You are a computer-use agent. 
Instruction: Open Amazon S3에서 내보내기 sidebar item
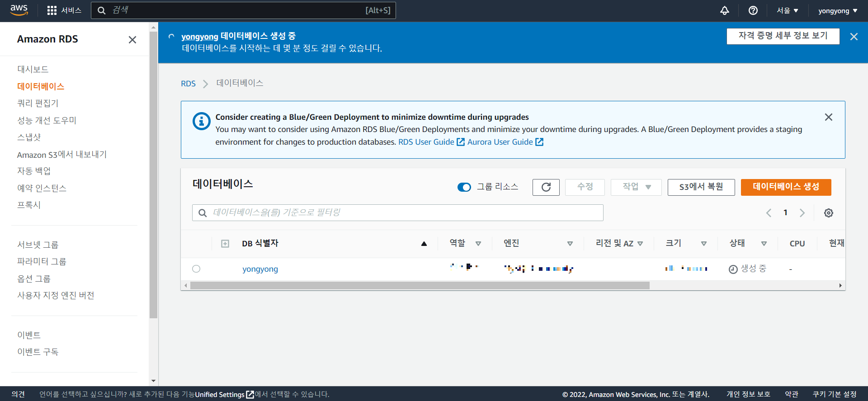(x=62, y=154)
